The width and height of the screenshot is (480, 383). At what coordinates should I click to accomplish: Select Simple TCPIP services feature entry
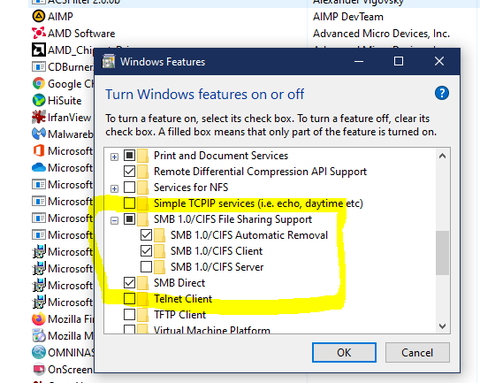click(x=258, y=203)
